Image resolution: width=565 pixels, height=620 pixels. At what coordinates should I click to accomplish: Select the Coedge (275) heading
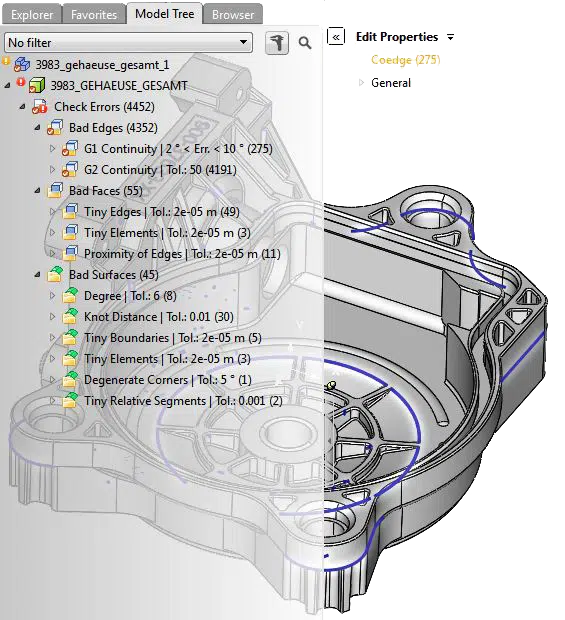(406, 60)
